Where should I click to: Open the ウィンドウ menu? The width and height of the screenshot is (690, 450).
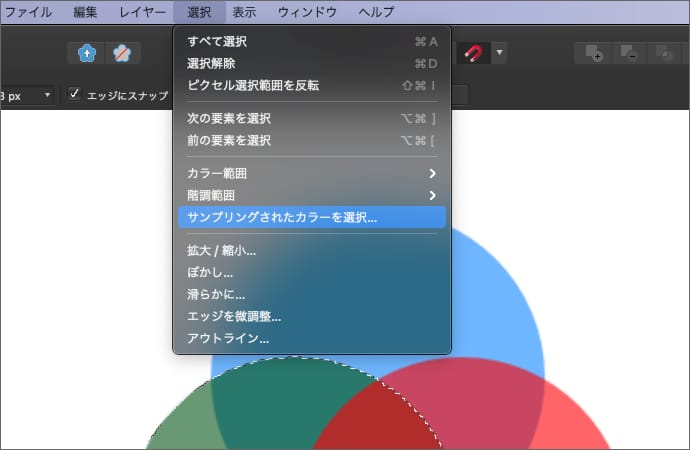coord(307,12)
